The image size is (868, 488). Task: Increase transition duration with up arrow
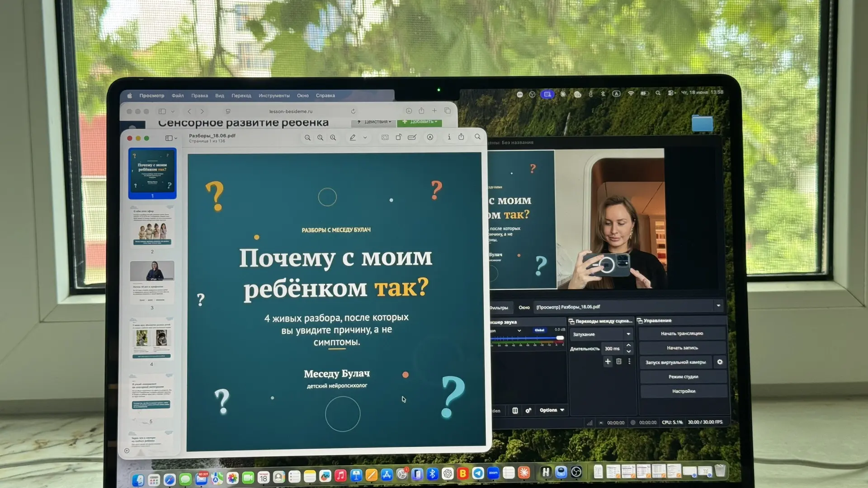(x=628, y=345)
